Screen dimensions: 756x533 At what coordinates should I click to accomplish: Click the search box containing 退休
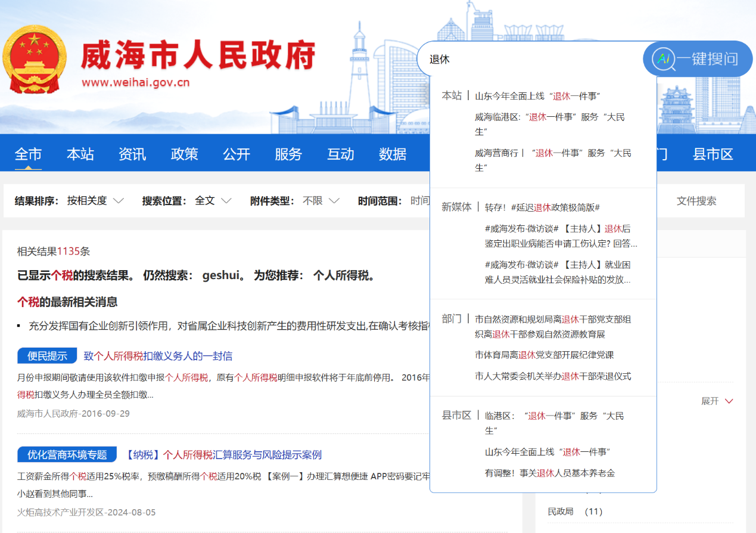tap(530, 59)
